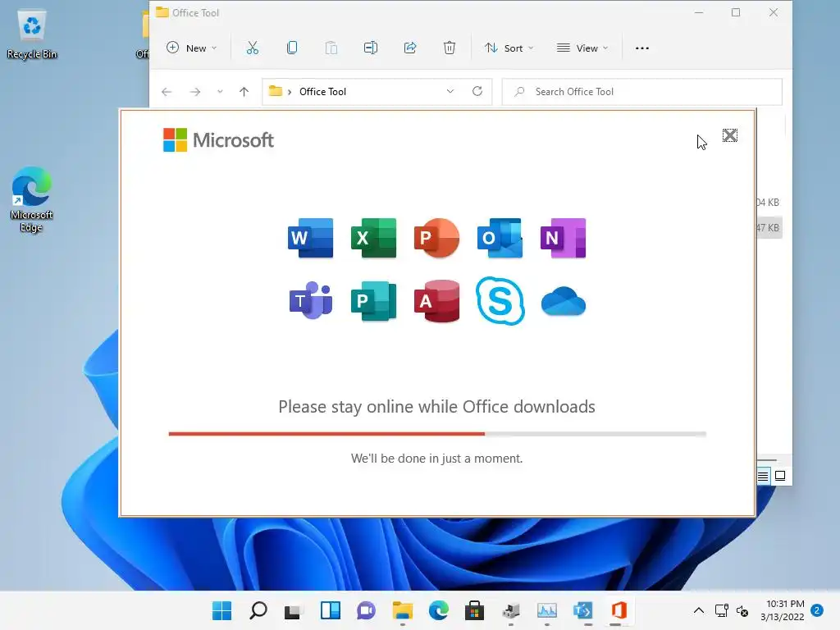Click the Paste icon in File Explorer toolbar
This screenshot has width=840, height=630.
click(331, 48)
